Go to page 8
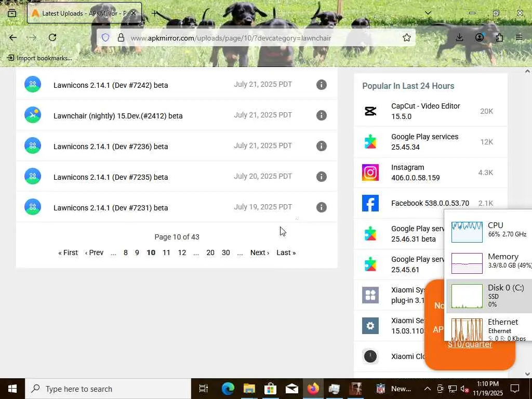 click(126, 252)
